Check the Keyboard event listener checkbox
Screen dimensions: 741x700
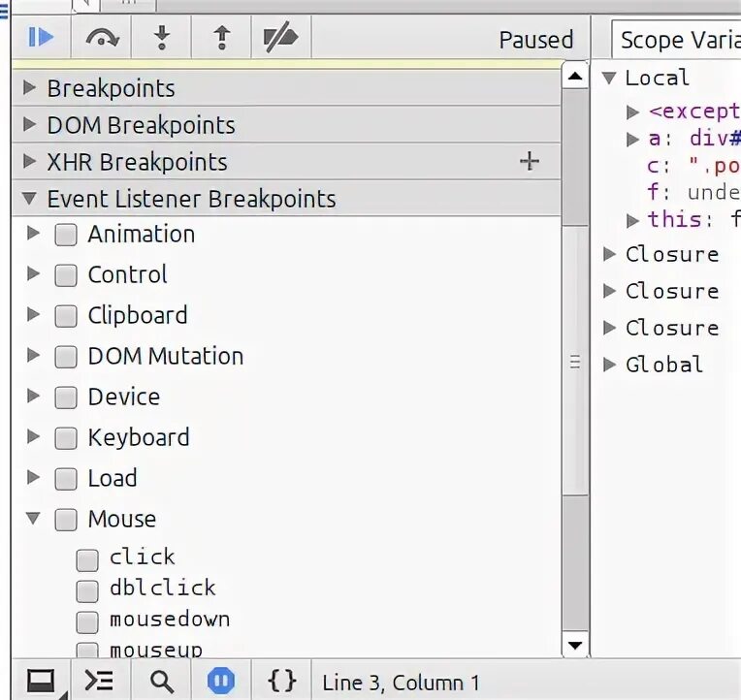(66, 438)
